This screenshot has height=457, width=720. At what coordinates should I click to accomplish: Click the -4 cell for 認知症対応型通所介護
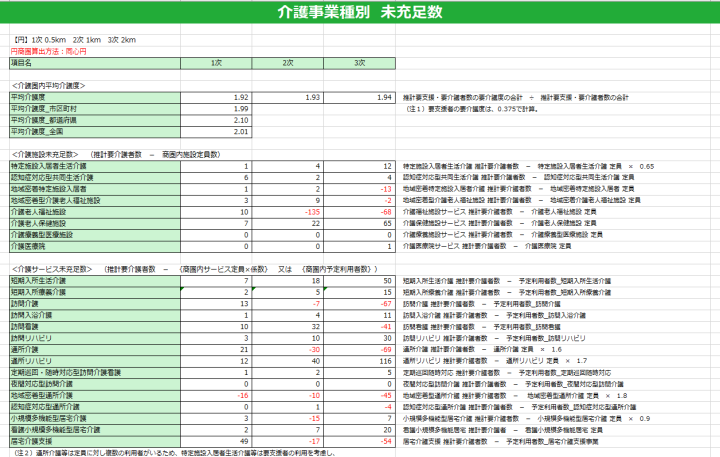[x=360, y=407]
